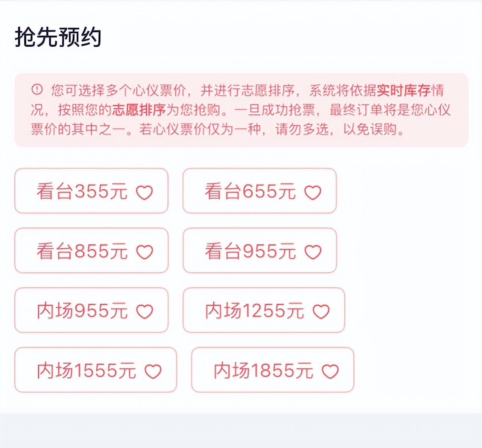
Task: Toggle selection of the 看台355元 price option
Action: click(92, 191)
